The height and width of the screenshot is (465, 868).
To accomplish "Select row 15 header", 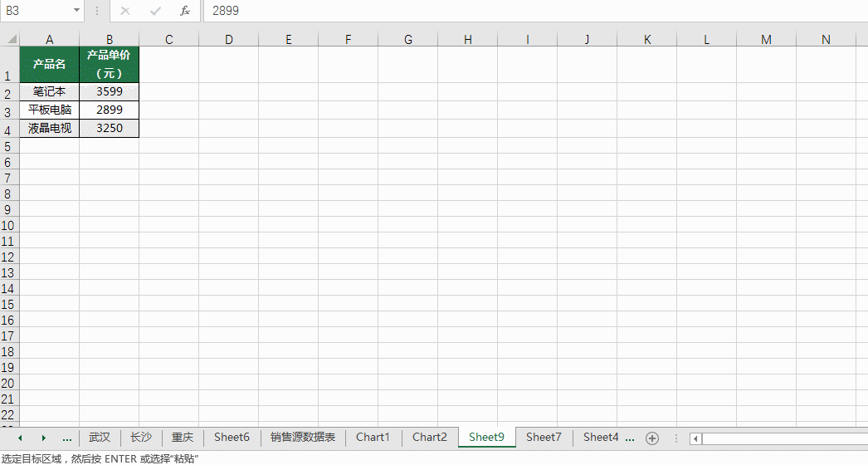I will 9,304.
